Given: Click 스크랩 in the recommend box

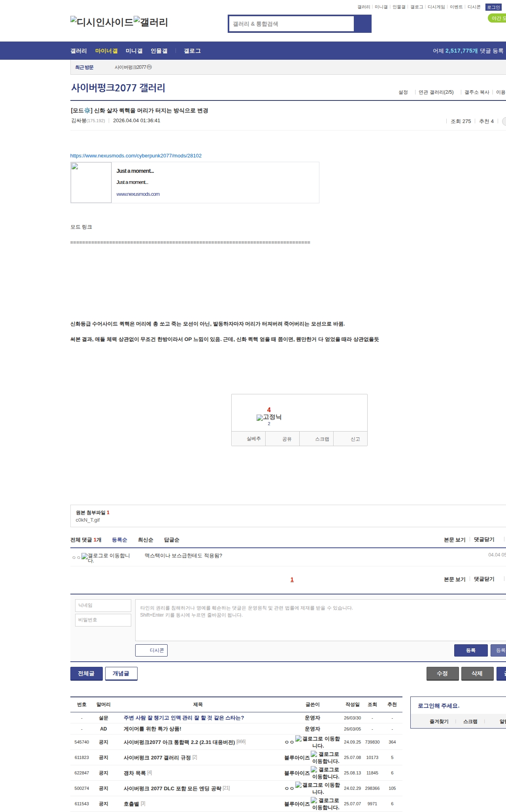Looking at the screenshot, I should point(317,439).
